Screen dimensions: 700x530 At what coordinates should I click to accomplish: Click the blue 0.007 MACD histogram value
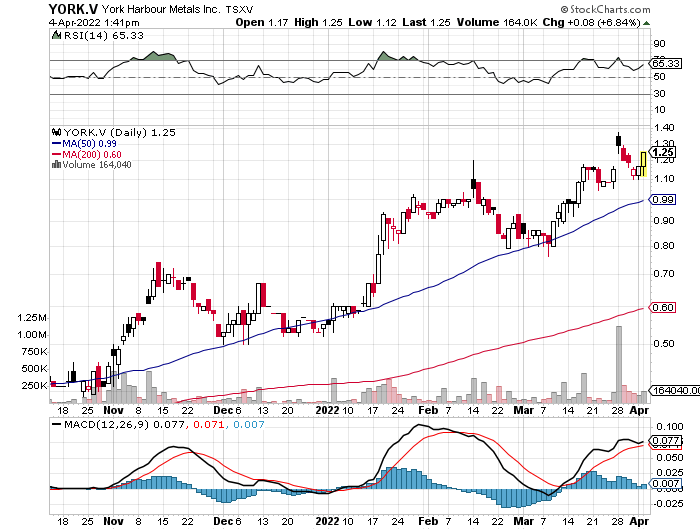249,425
